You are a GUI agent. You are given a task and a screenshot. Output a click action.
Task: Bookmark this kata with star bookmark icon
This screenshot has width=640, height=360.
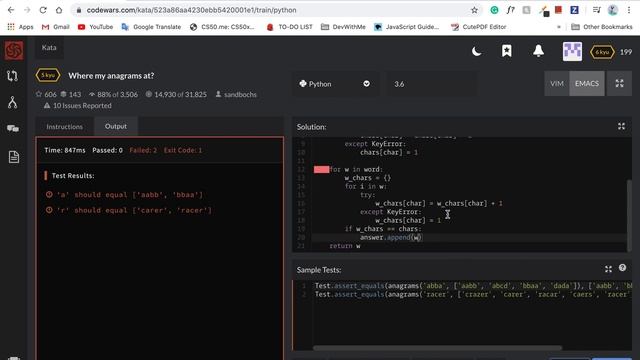(x=507, y=51)
